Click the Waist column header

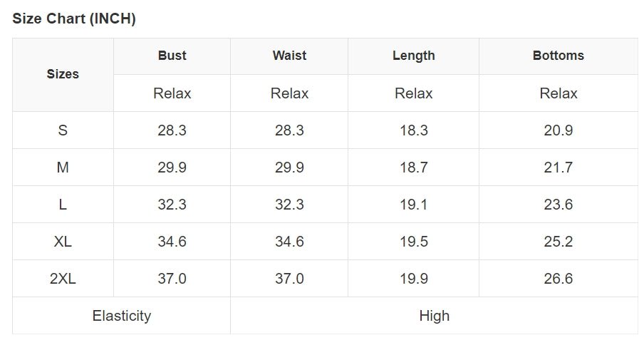[289, 56]
